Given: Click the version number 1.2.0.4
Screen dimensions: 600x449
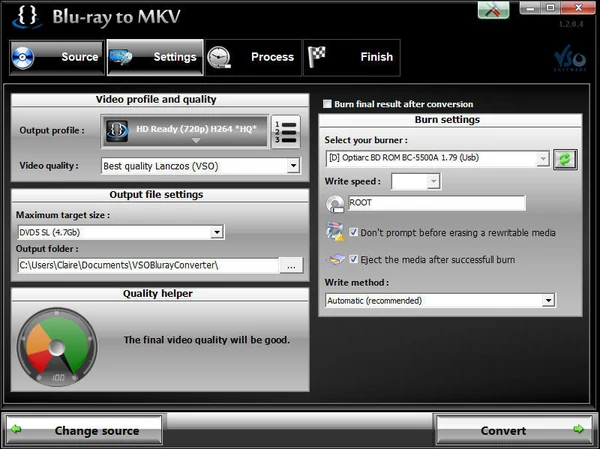Looking at the screenshot, I should pyautogui.click(x=571, y=24).
